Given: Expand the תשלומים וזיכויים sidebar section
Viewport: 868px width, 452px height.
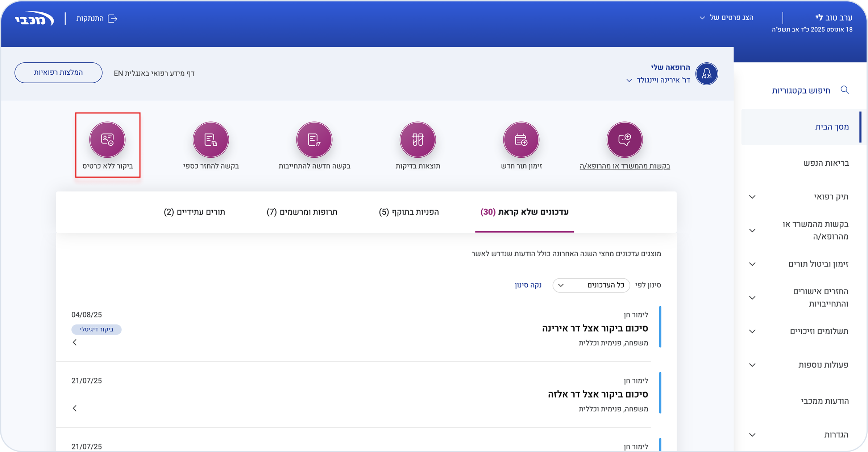Looking at the screenshot, I should (x=752, y=331).
